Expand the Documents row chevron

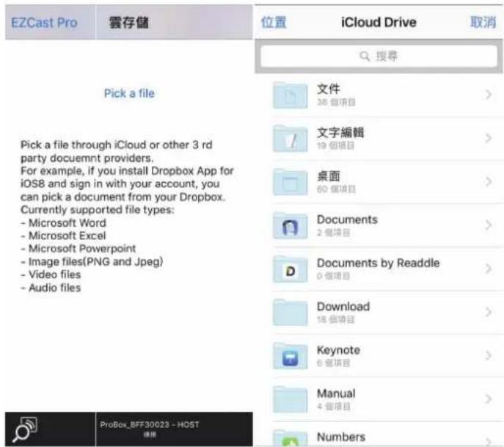[489, 225]
